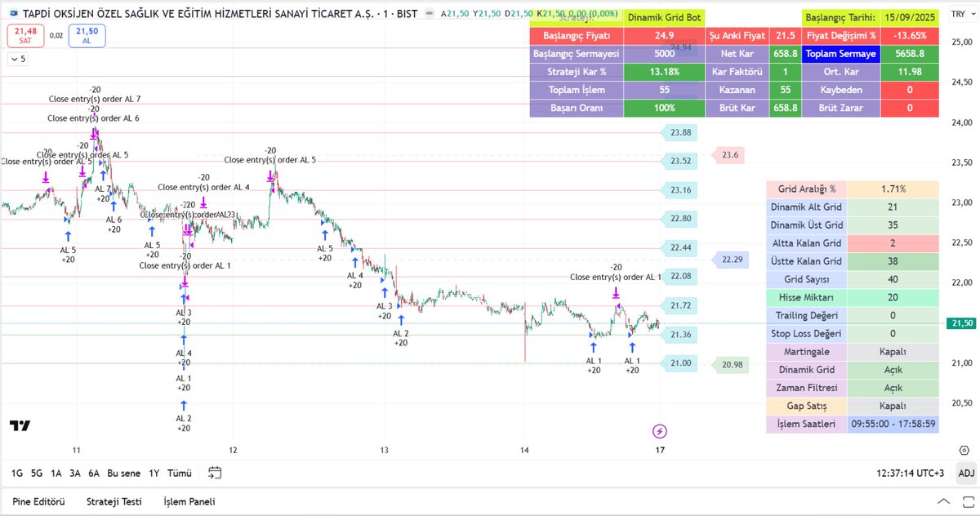The height and width of the screenshot is (516, 980).
Task: Click the 23.6 red price label
Action: click(729, 154)
